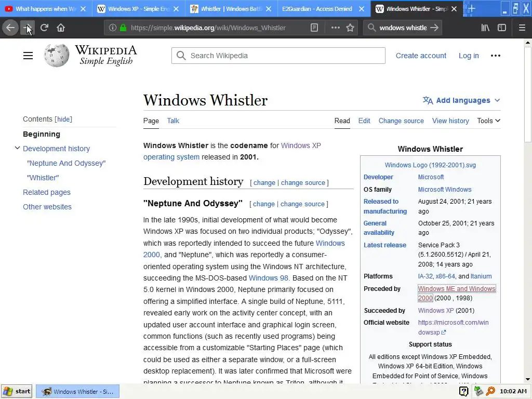Screen dimensions: 532x399
Task: Open the Microsoft developer link in infobox
Action: (431, 177)
